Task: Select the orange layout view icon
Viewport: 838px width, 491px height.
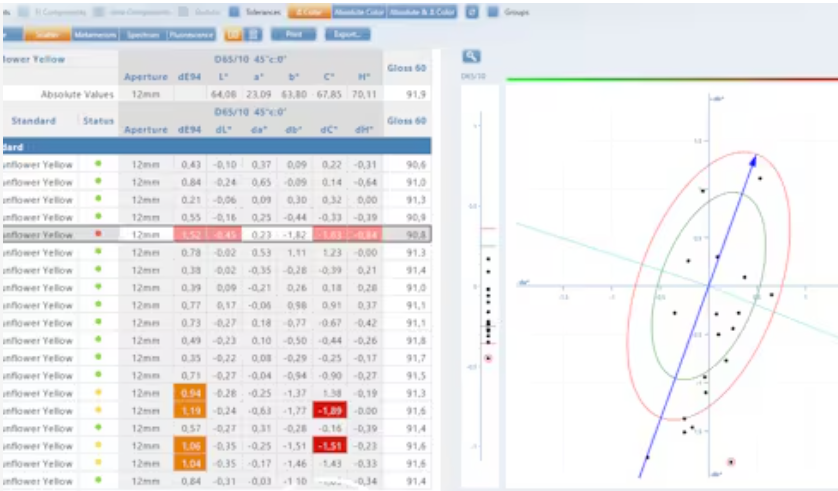Action: [233, 34]
